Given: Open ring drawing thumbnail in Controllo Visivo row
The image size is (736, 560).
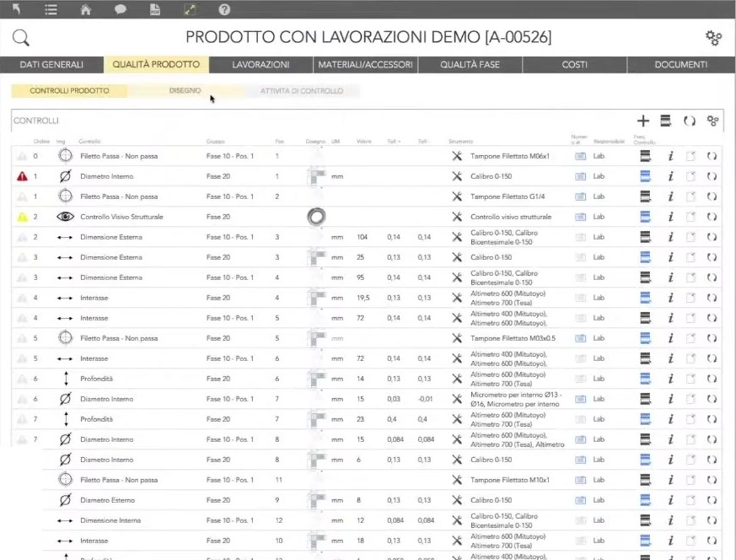Looking at the screenshot, I should click(x=316, y=217).
